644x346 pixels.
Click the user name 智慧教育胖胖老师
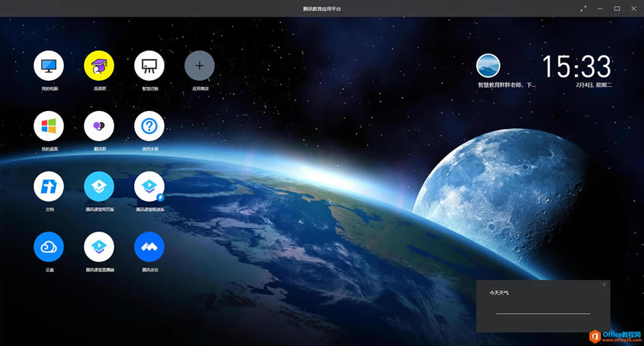[507, 85]
